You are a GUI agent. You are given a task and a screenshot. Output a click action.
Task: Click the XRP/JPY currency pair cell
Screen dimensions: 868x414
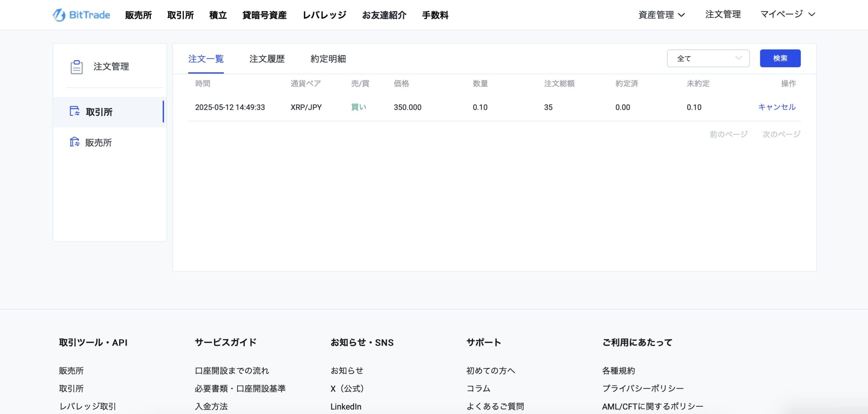coord(306,107)
